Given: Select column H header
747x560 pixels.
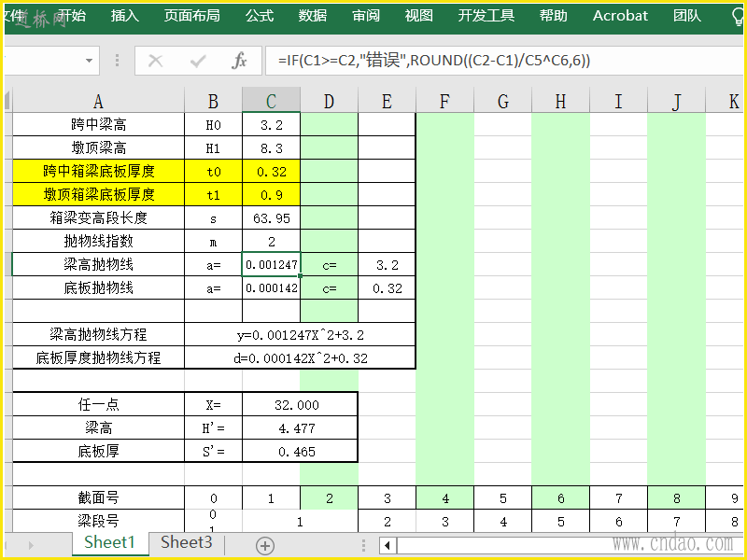Looking at the screenshot, I should click(561, 101).
